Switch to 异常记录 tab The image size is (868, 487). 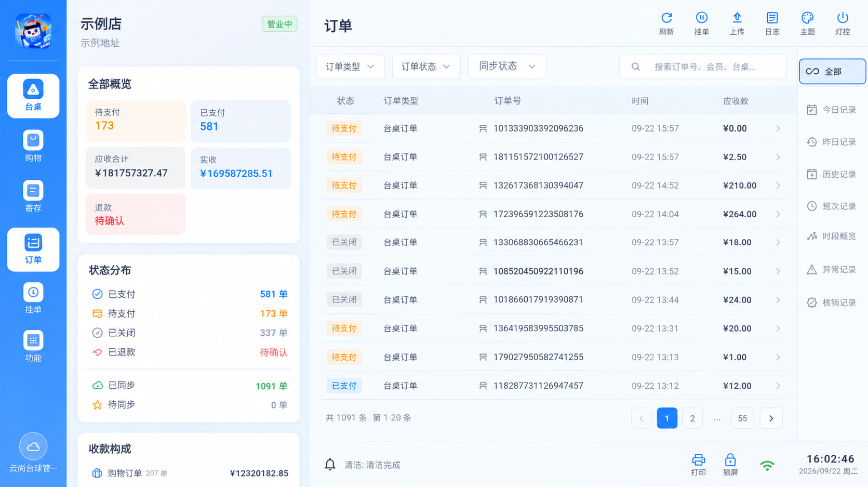pos(832,269)
